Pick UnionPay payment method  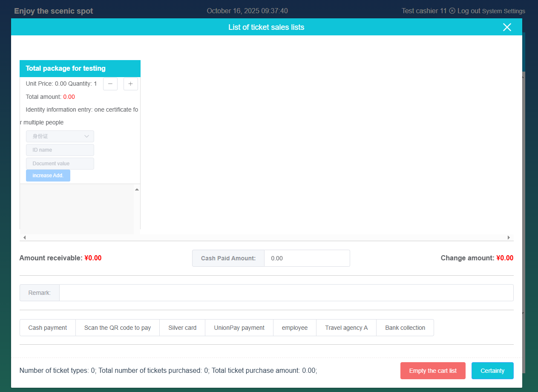click(239, 328)
